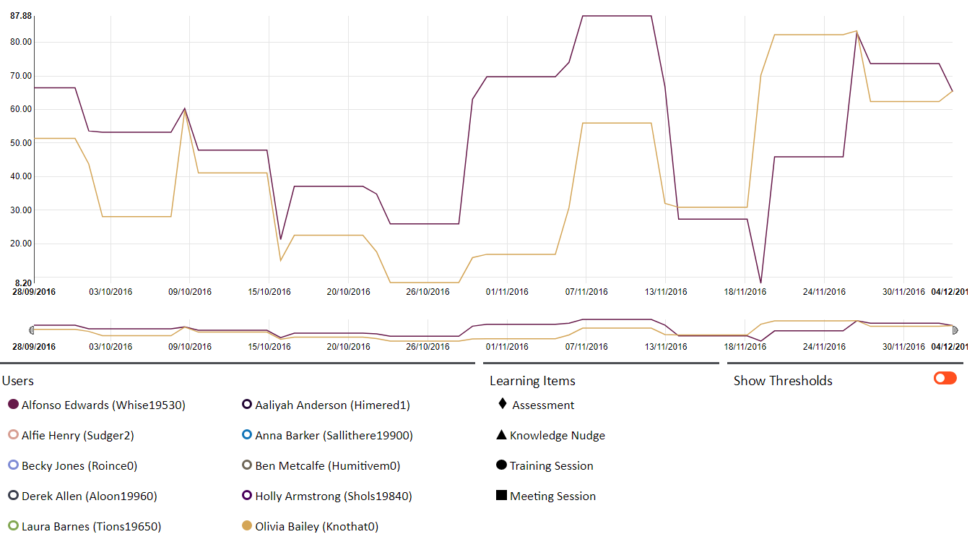980x542 pixels.
Task: Click the Knowledge Nudge triangle icon
Action: click(x=501, y=435)
